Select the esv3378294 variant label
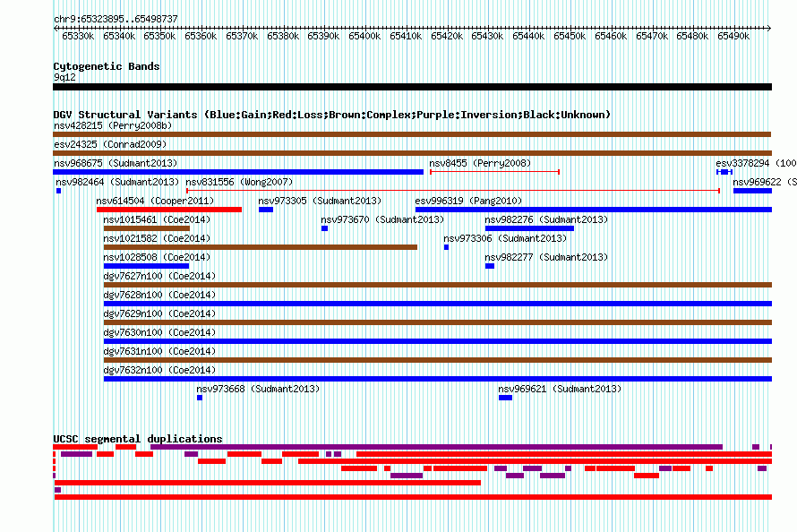Screen dimensions: 797x532 click(x=756, y=163)
